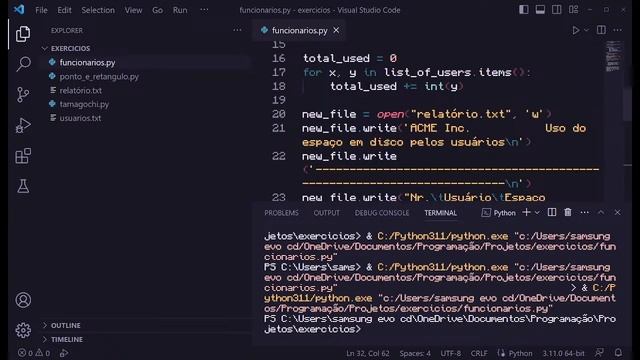Image resolution: width=640 pixels, height=360 pixels.
Task: Select the 3.11.0 64-bit interpreter
Action: coord(563,353)
